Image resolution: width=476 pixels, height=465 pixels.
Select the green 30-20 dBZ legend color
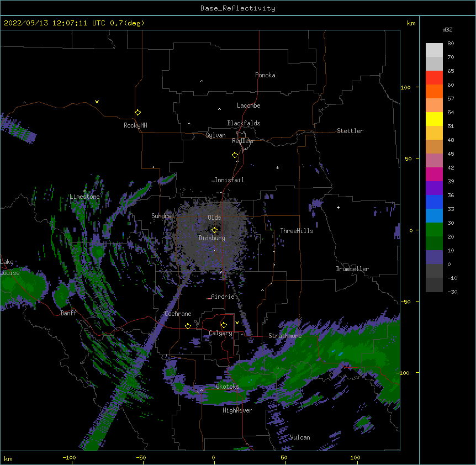coord(434,230)
